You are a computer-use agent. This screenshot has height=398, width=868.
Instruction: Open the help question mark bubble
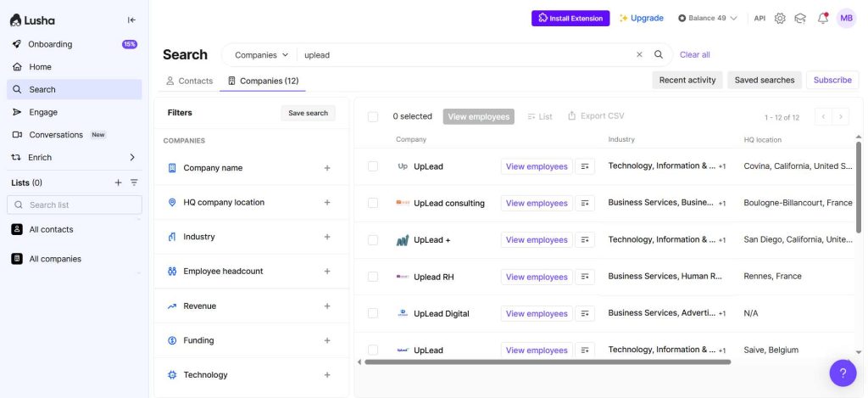tap(843, 373)
